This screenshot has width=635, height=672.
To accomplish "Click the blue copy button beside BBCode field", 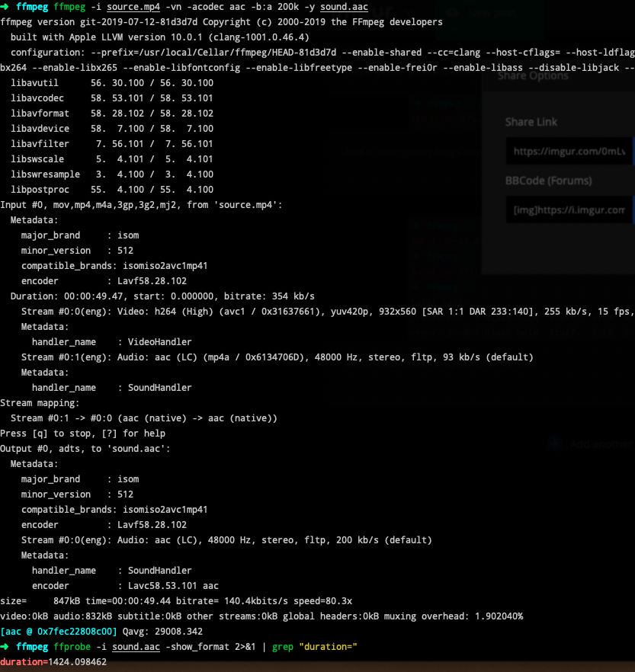I will pos(633,210).
